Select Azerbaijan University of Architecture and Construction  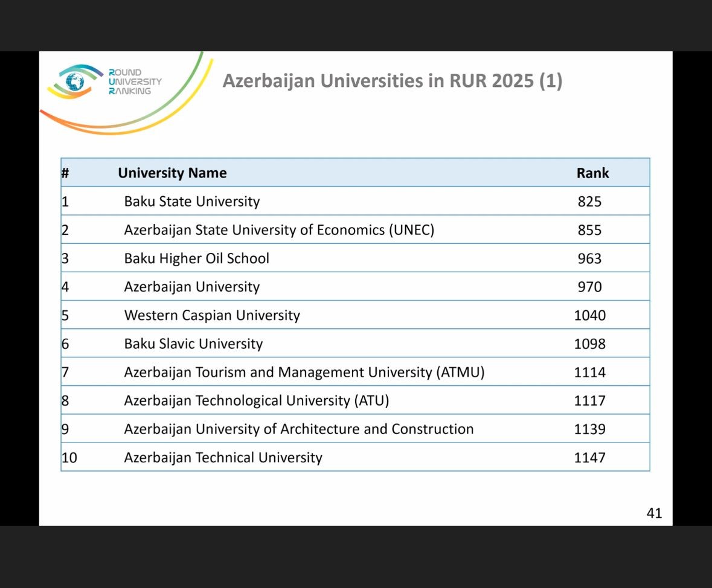298,429
